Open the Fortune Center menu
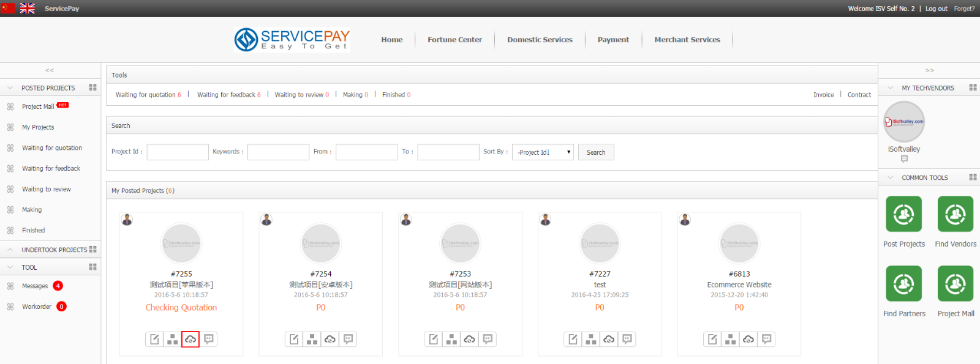The image size is (980, 364). (454, 40)
